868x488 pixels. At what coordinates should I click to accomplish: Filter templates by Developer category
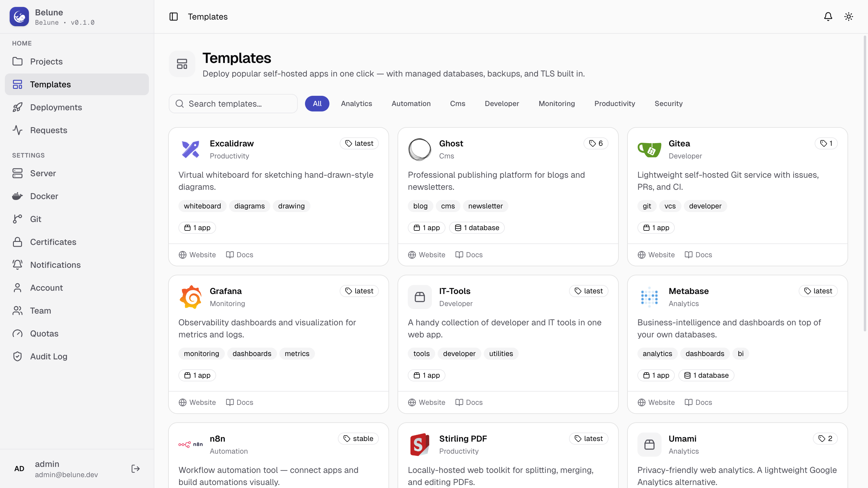coord(502,103)
